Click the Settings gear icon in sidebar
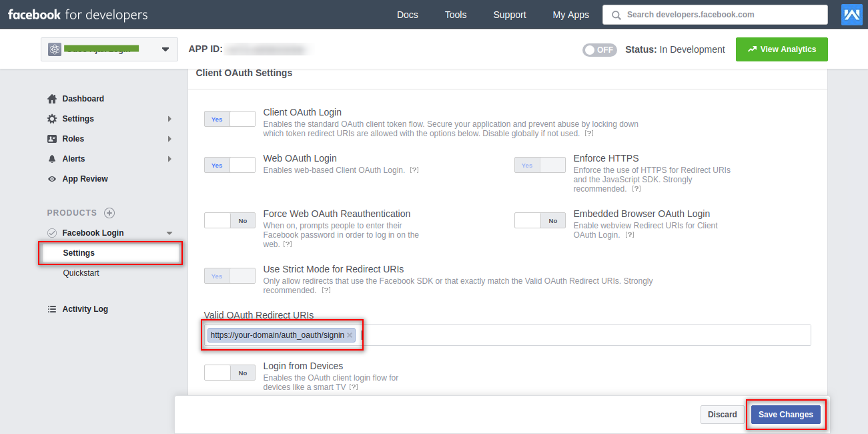 (x=52, y=119)
